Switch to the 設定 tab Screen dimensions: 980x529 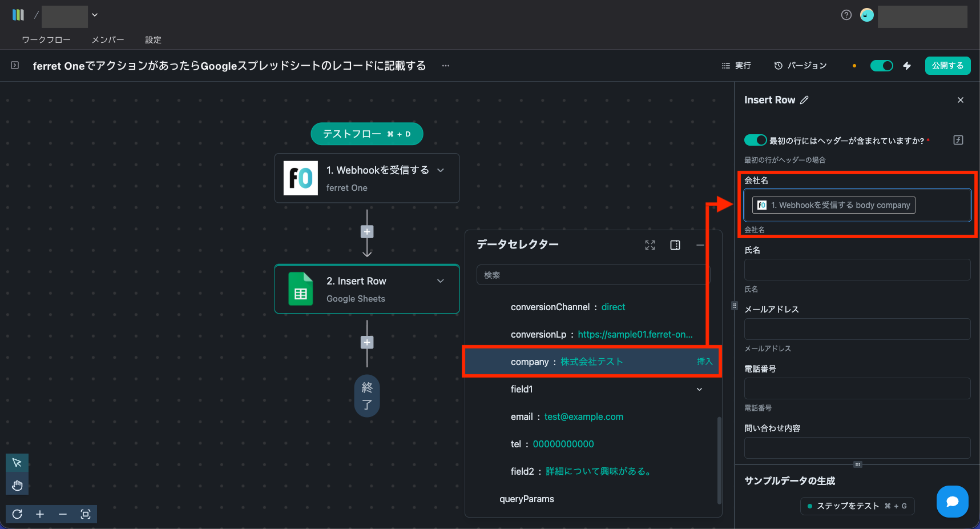pyautogui.click(x=153, y=40)
